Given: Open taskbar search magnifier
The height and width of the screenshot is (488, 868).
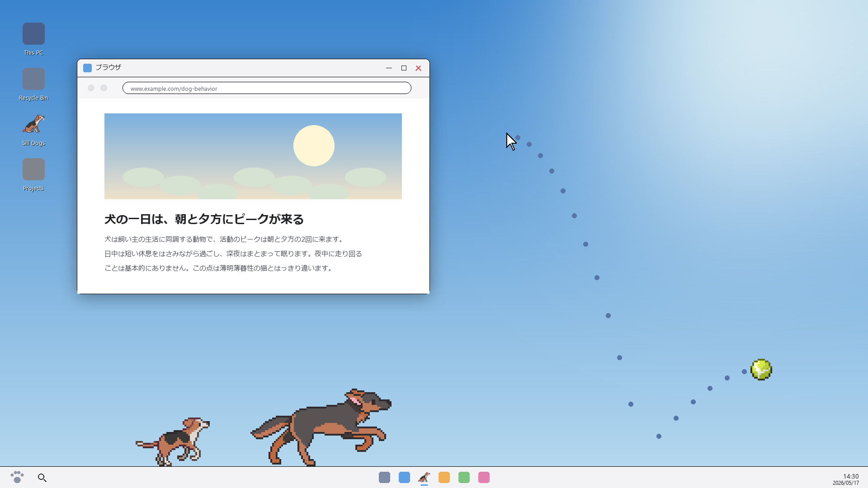Looking at the screenshot, I should (42, 478).
